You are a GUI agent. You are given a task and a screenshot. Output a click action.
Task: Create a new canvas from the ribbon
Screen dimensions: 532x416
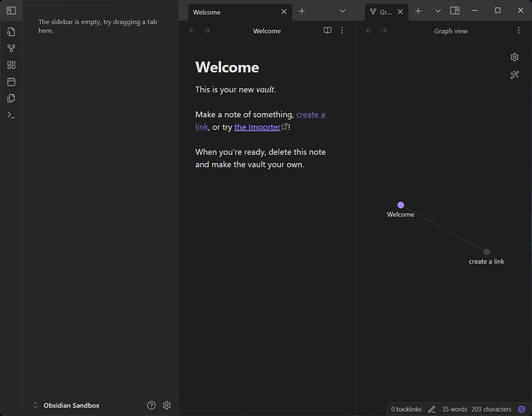pyautogui.click(x=11, y=65)
